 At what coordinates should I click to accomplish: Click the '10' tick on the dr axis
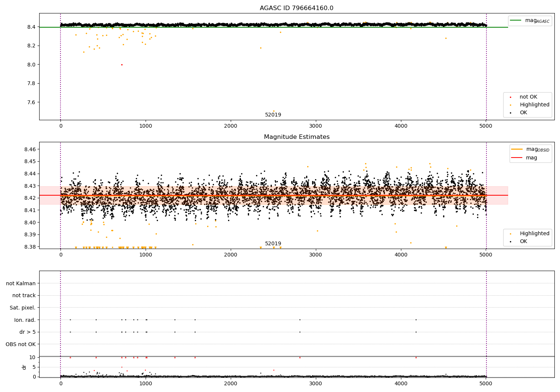tap(32, 357)
